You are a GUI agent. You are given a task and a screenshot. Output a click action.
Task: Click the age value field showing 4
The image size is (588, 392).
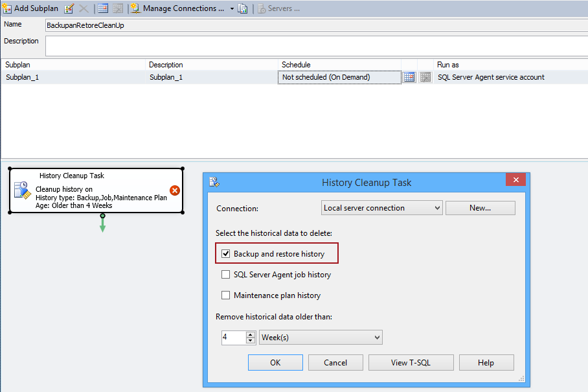pyautogui.click(x=234, y=337)
